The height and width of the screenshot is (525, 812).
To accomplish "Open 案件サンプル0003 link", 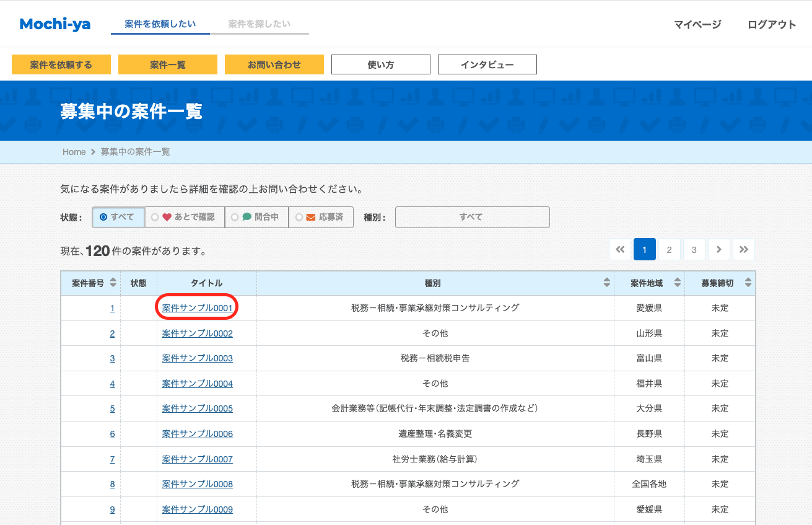I will (x=197, y=358).
